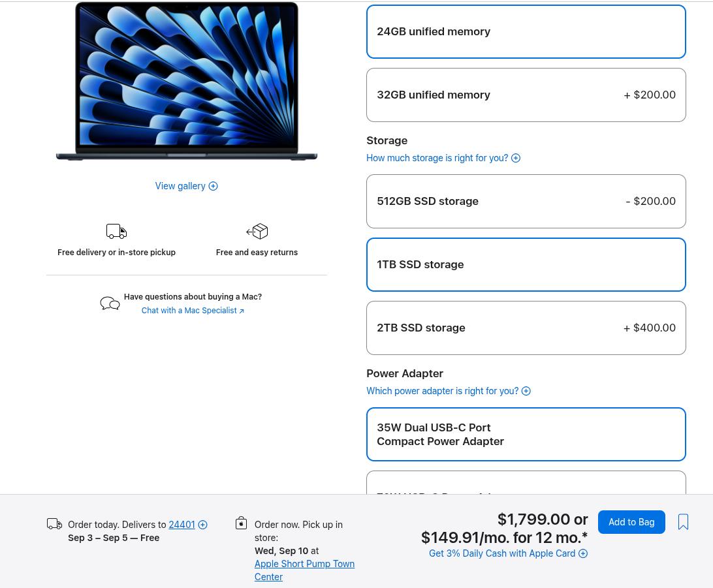Click the return box icon above Free returns
This screenshot has height=588, width=713.
257,231
